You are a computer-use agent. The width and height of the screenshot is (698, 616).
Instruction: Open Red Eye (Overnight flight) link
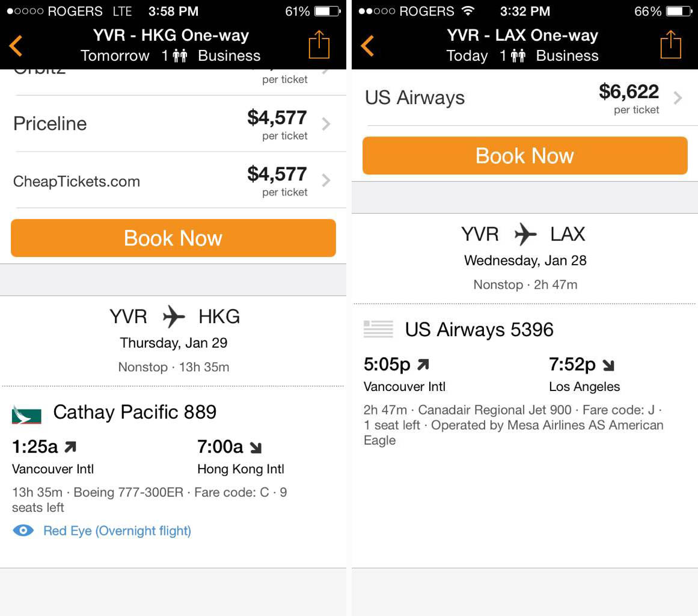(x=117, y=531)
